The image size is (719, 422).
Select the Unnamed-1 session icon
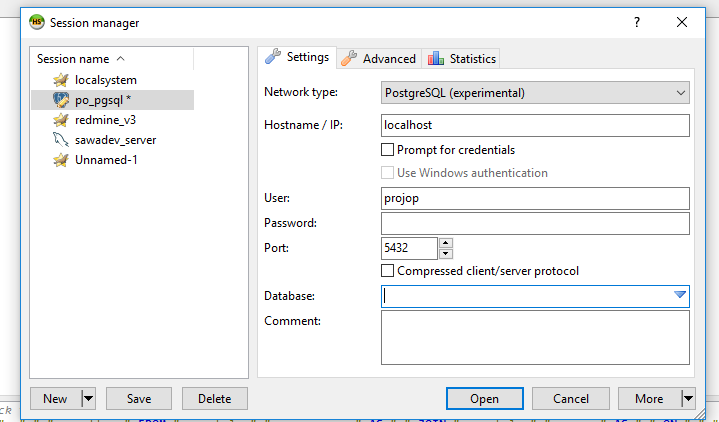[61, 160]
